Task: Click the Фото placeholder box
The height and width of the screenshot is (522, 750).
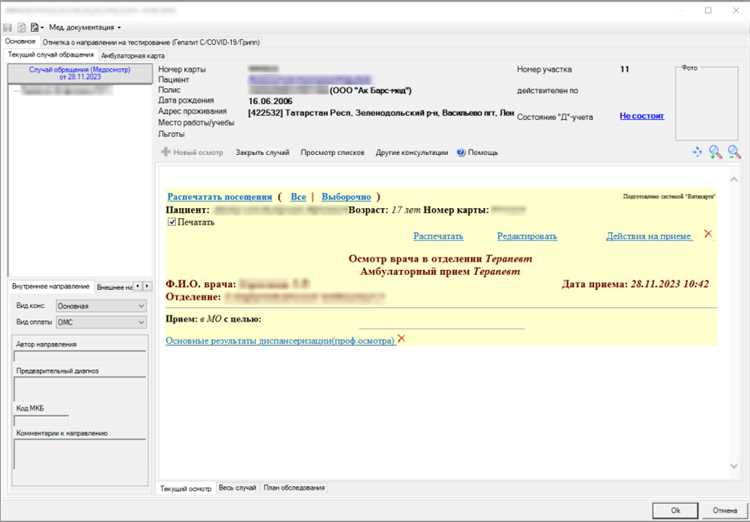Action: [x=706, y=103]
